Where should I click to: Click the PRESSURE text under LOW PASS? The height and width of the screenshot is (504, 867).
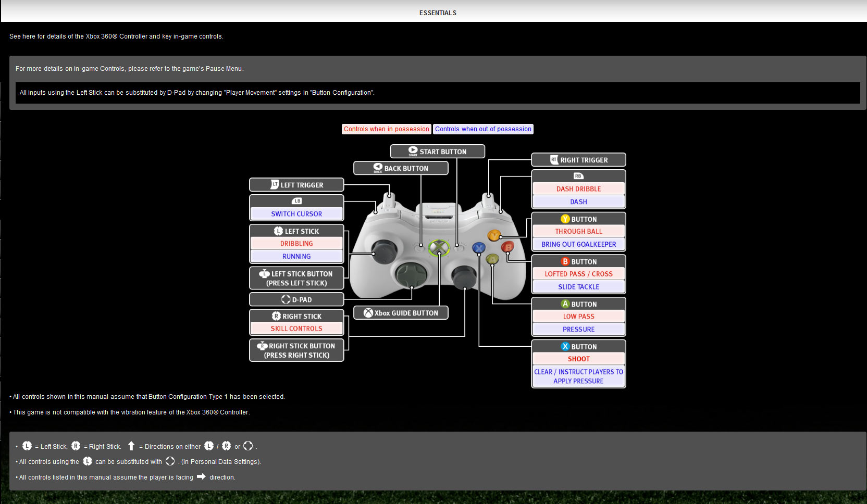pos(578,330)
